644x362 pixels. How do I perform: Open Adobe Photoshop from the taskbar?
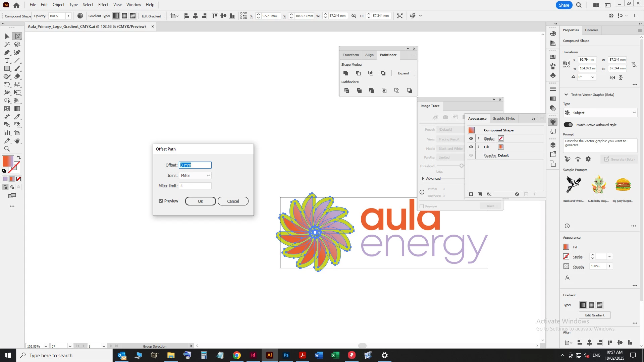(286, 355)
